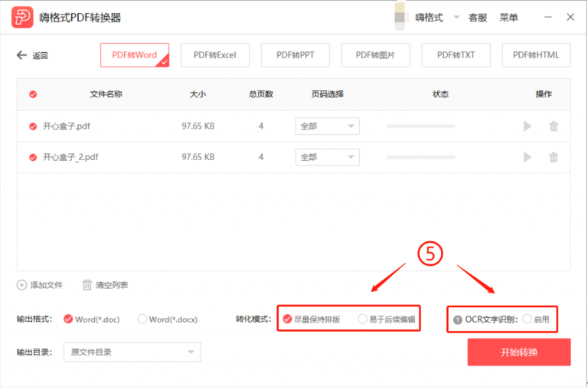Open page selection dropdown for 开心盒子.pdf
This screenshot has height=390, width=588.
click(328, 126)
